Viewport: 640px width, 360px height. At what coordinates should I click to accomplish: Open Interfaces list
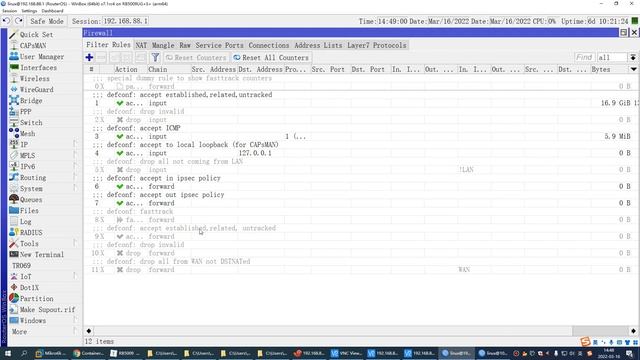[x=38, y=68]
